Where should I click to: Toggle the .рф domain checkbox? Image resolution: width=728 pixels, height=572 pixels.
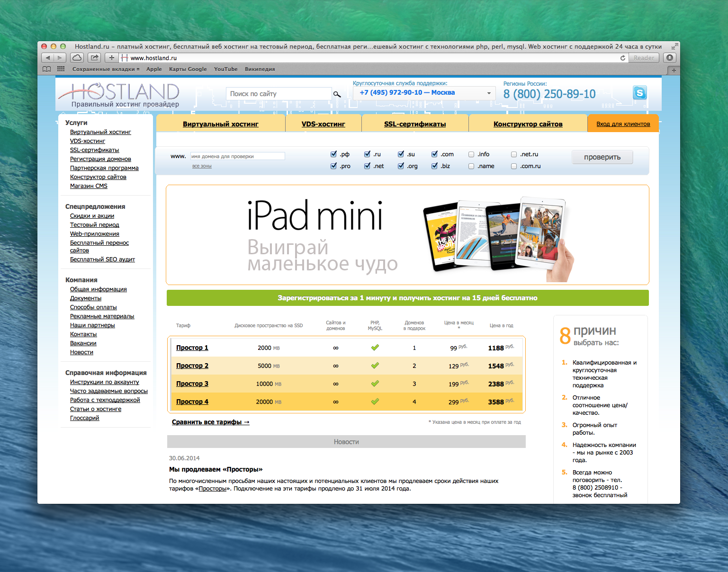pyautogui.click(x=333, y=154)
